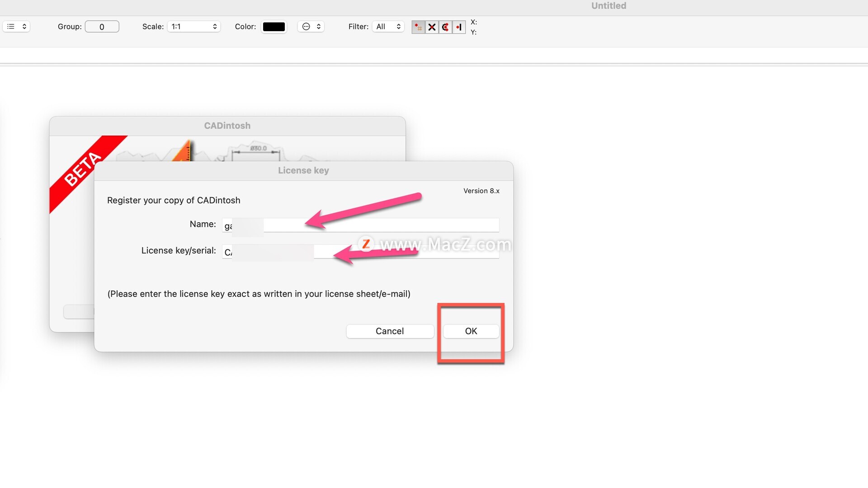Click the CADintosh window title bar

point(227,126)
